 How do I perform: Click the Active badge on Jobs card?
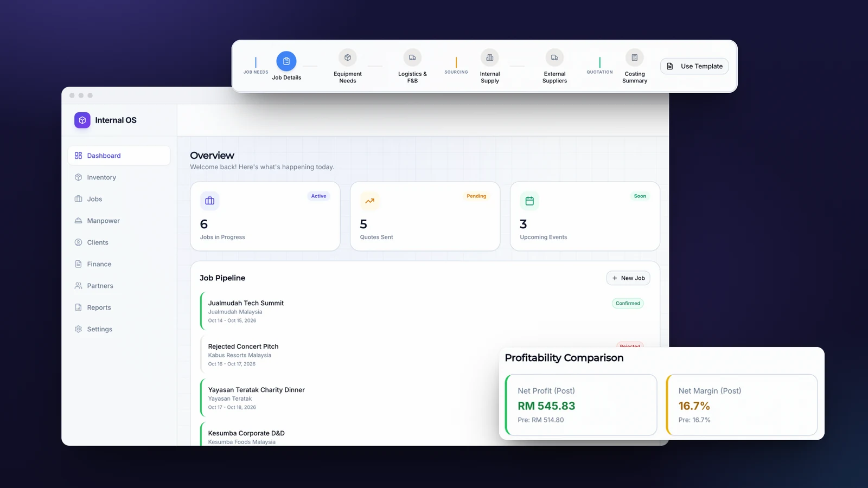318,196
